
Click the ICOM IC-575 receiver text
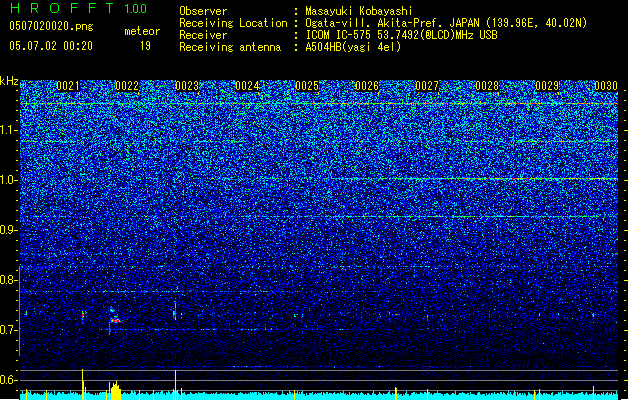(401, 35)
